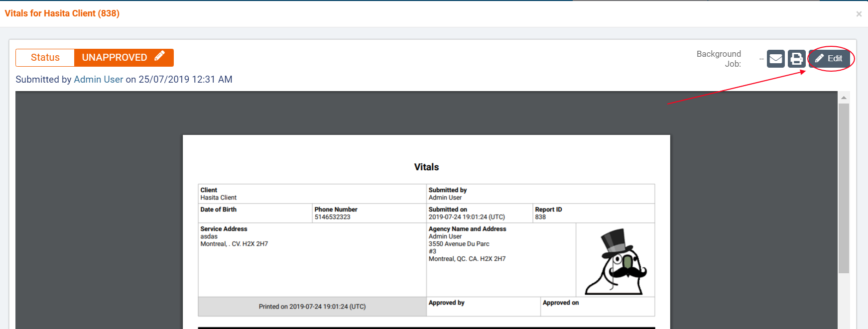This screenshot has height=329, width=868.
Task: Click the 3550 Avenue Du Parc address line
Action: [x=459, y=244]
